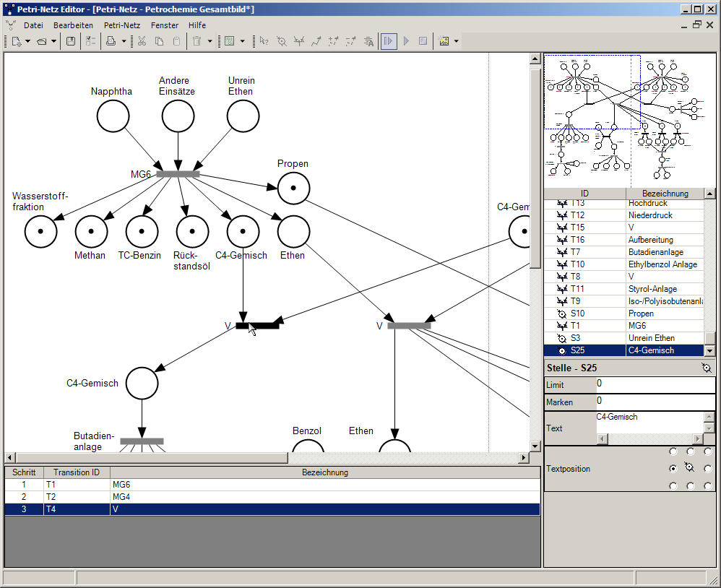Click the element list scrollbar up arrow
Viewport: 721px width, 588px height.
[709, 194]
